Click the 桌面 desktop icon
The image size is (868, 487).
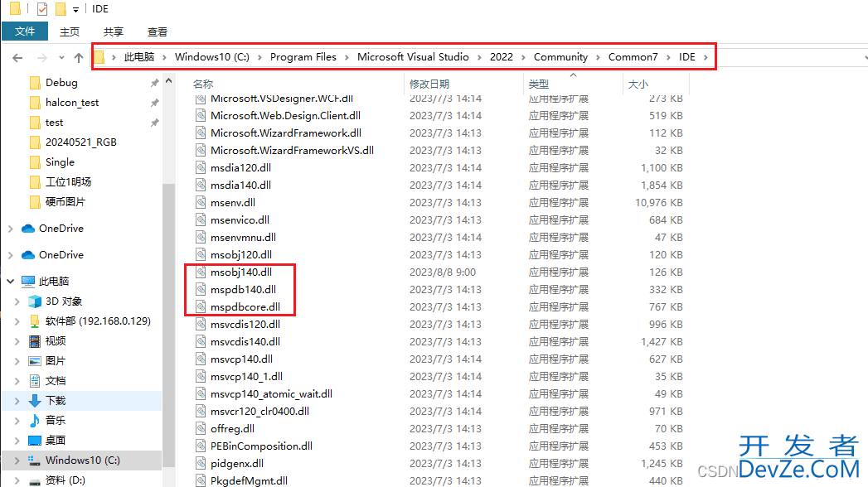[34, 441]
